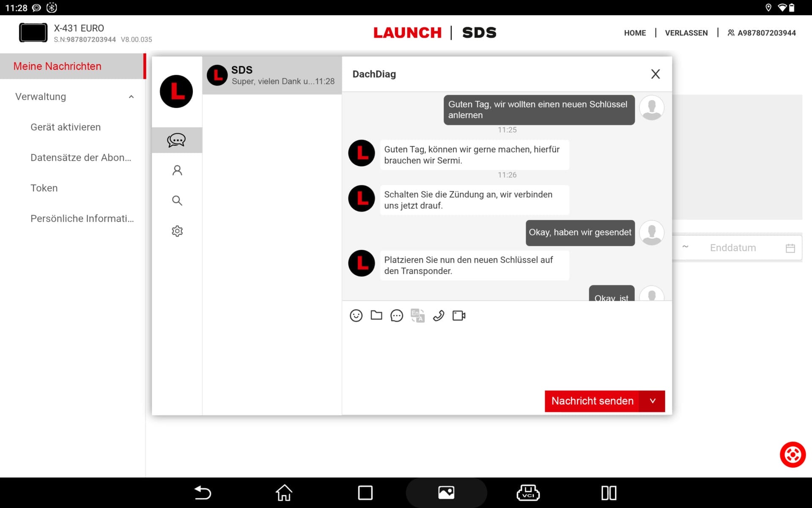
Task: Open the Nachricht senden dropdown arrow
Action: (x=653, y=401)
